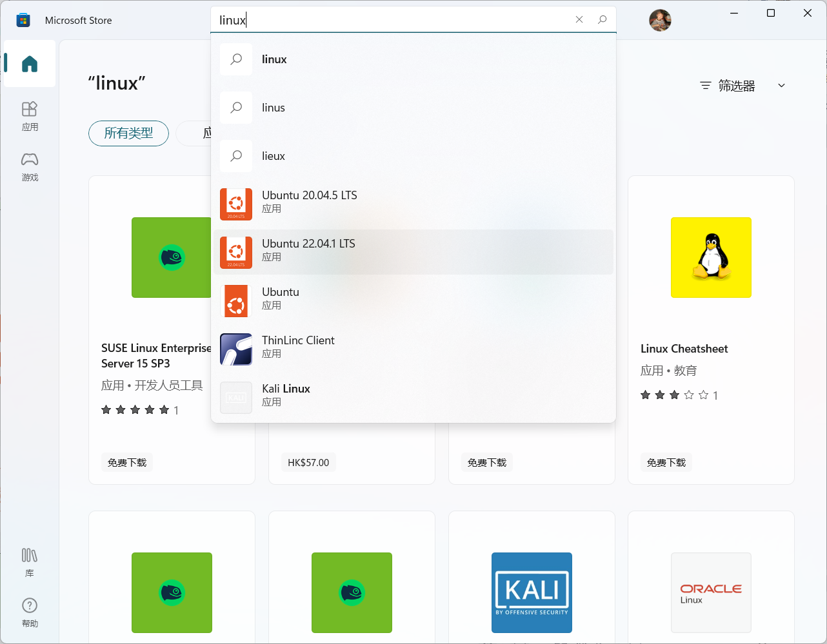Open the Library (库) sidebar item
827x644 pixels.
click(30, 562)
